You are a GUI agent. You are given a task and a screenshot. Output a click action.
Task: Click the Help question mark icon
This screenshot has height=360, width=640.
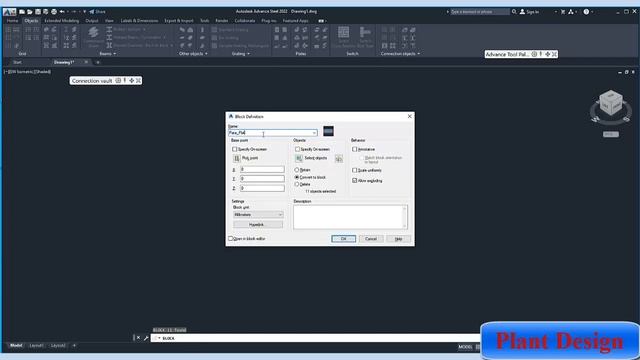586,12
